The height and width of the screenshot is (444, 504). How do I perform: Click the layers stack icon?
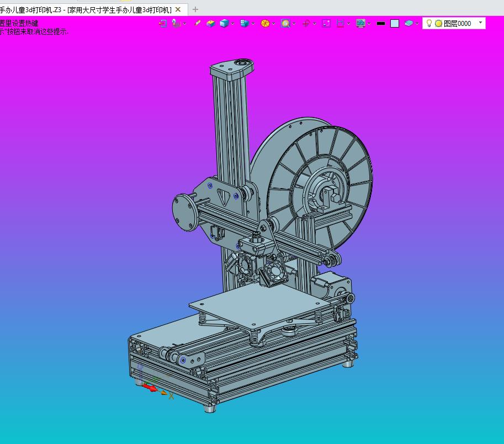(408, 23)
